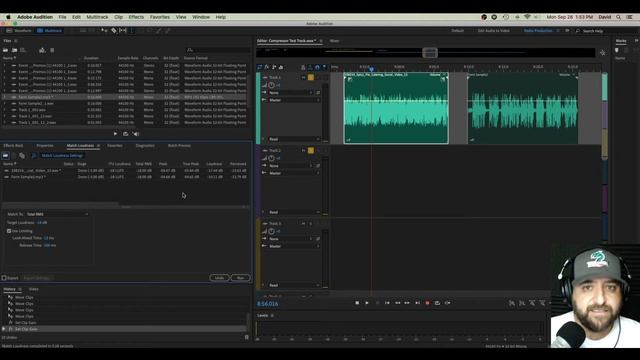
Task: Click Insert into Multitrack icon in Files panel
Action: click(42, 50)
